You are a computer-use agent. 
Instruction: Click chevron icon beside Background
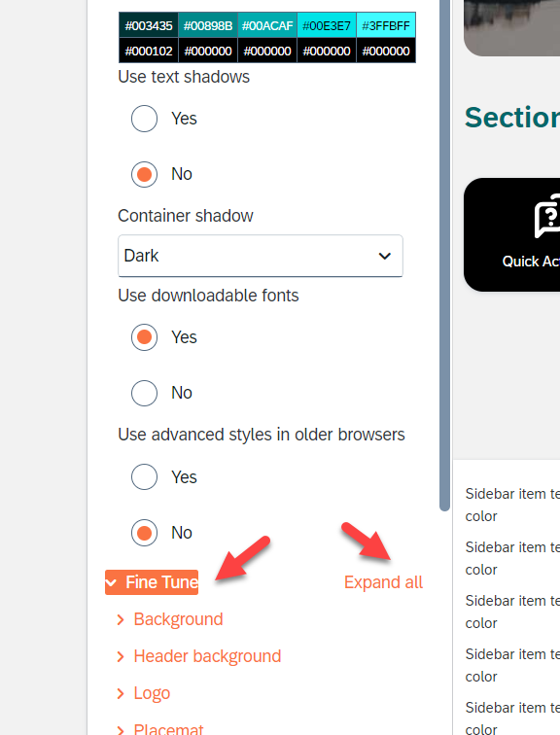[x=121, y=619]
